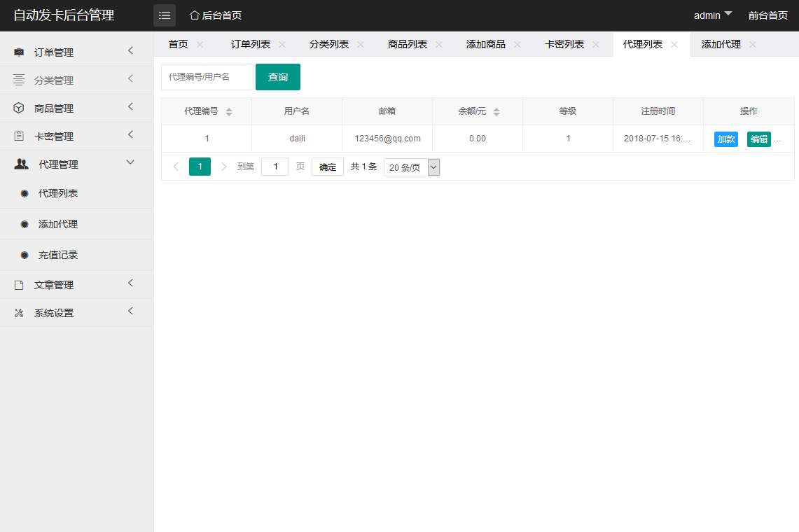Close the 订单列表 tab
The image size is (799, 532).
(282, 44)
